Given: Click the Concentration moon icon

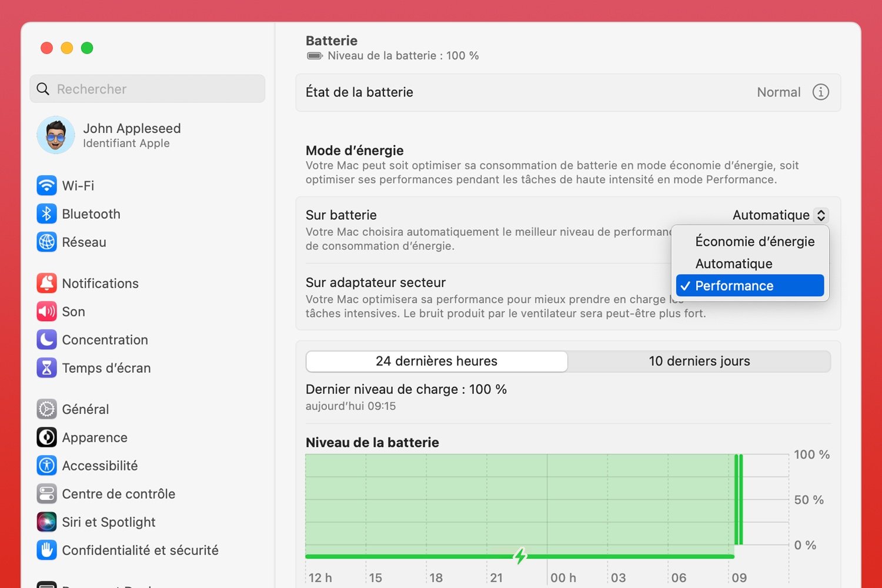Looking at the screenshot, I should point(46,340).
